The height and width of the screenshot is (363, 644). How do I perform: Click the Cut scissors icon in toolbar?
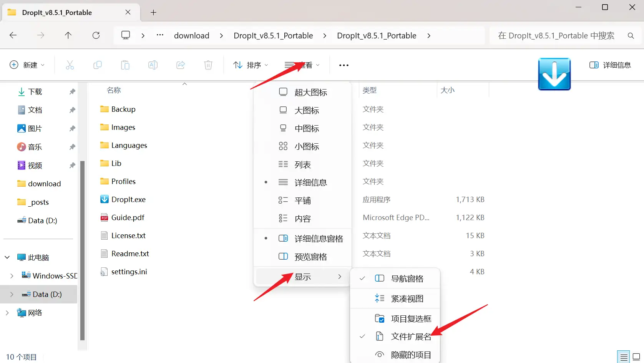click(70, 65)
